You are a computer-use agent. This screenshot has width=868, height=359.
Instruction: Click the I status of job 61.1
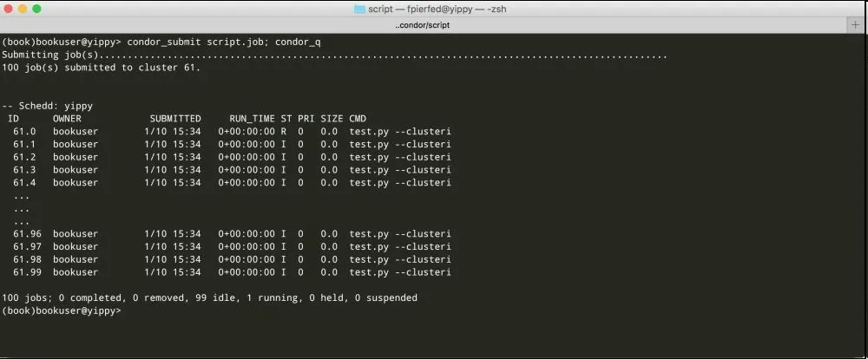click(284, 144)
